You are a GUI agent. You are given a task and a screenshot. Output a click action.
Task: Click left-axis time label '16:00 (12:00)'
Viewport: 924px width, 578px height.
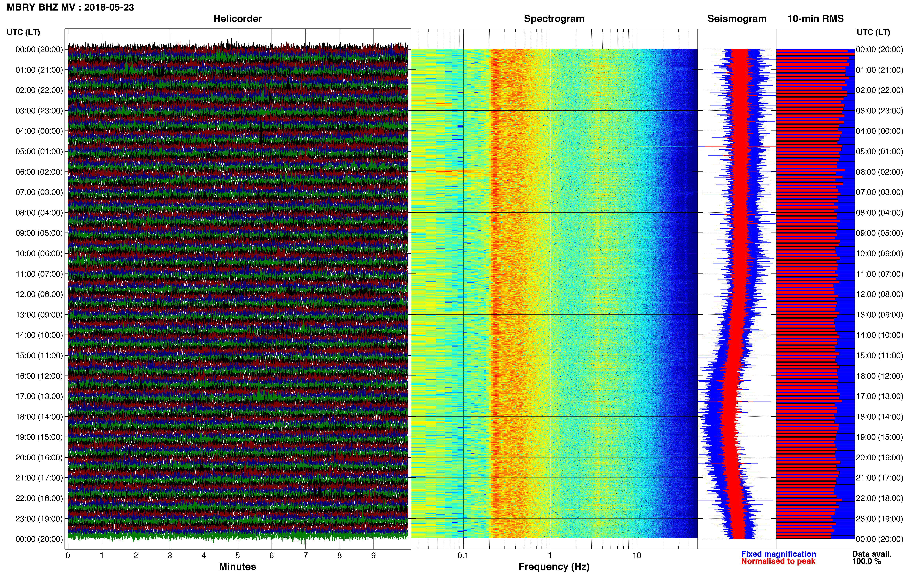click(39, 376)
